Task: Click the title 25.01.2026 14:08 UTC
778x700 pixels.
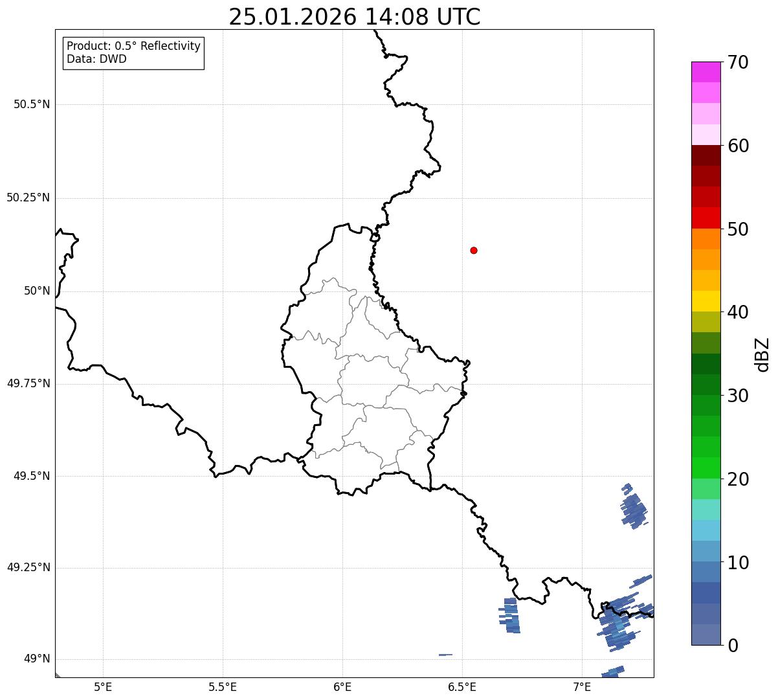Action: click(355, 17)
